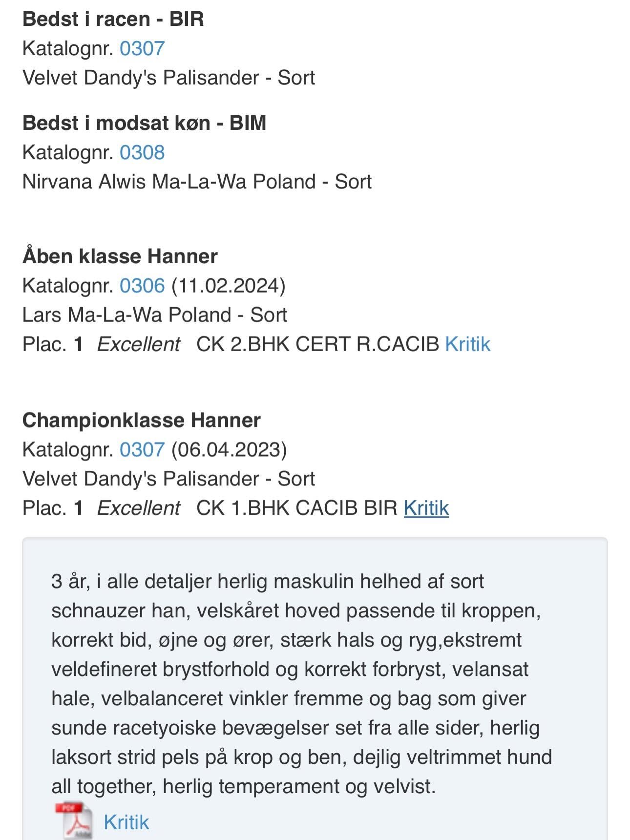Toggle the underlined Kritik link after CACIB BIR
The height and width of the screenshot is (840, 630).
426,508
